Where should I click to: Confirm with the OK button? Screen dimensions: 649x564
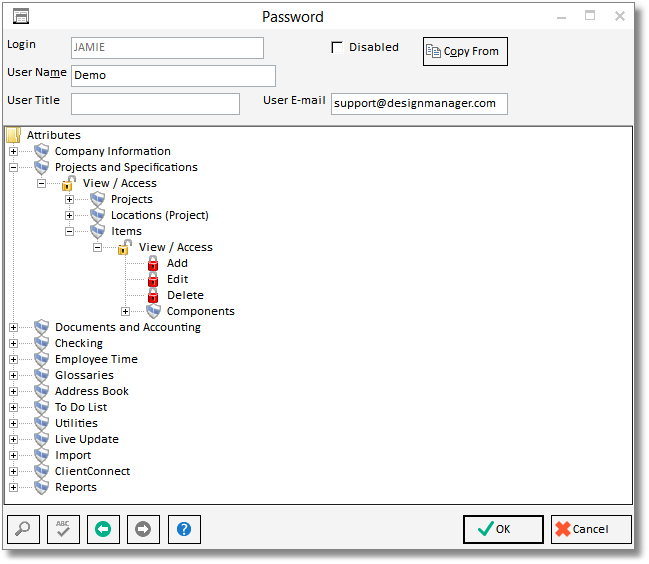[503, 529]
